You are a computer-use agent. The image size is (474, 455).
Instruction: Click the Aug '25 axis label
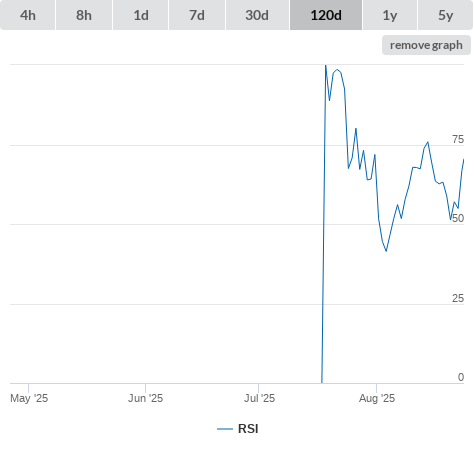[x=377, y=398]
